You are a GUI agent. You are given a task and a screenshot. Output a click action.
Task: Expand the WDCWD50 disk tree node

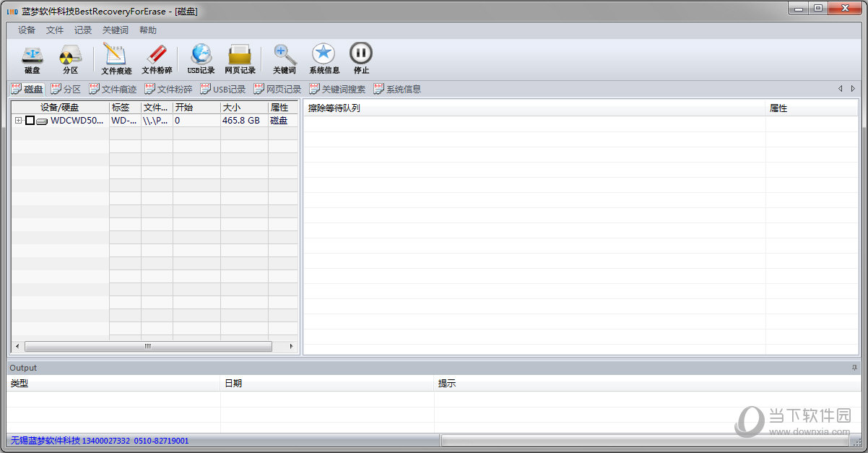coord(18,121)
